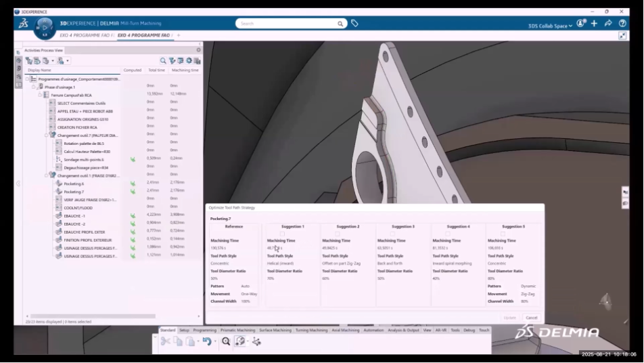Open the Prismatic Machining tab
Viewport: 644px width, 363px height.
click(x=238, y=330)
